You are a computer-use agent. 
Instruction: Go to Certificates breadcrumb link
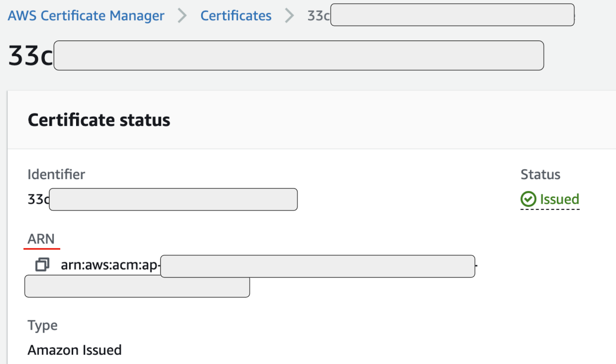tap(236, 16)
